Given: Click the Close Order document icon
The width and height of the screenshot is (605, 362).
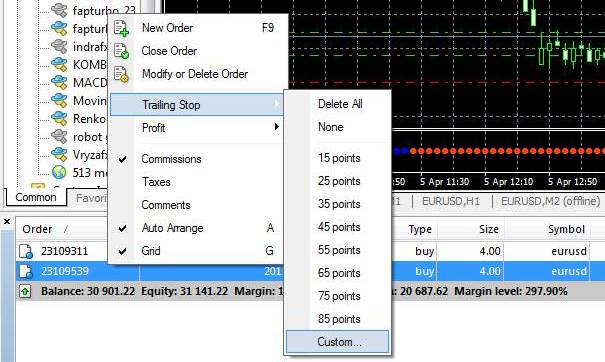Looking at the screenshot, I should click(122, 51).
